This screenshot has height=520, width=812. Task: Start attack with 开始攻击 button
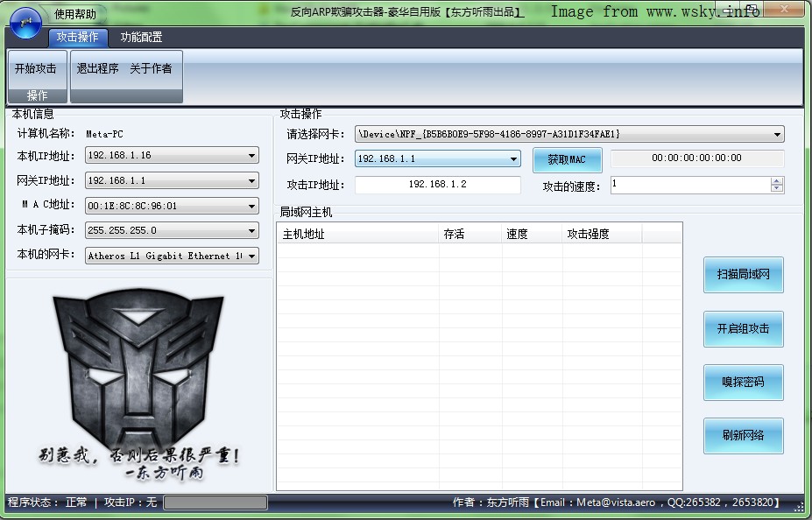point(36,68)
